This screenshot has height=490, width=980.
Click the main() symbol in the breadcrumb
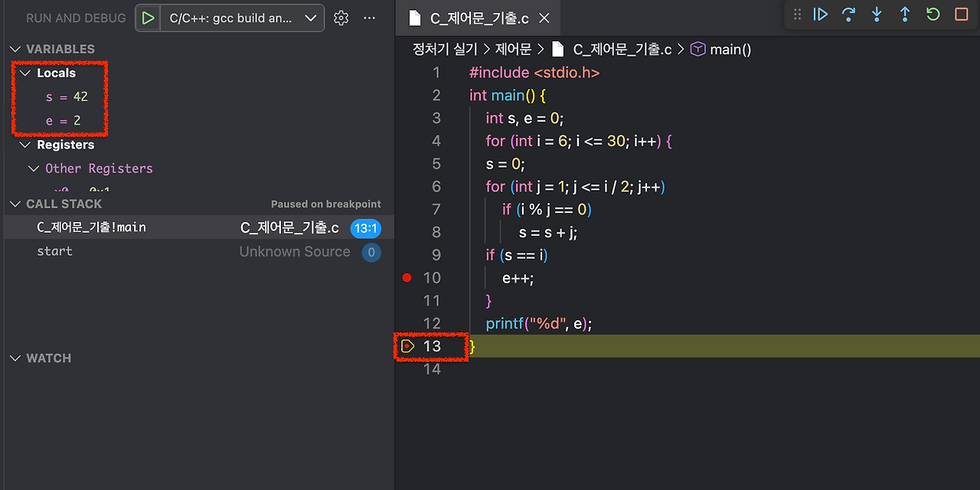point(728,49)
